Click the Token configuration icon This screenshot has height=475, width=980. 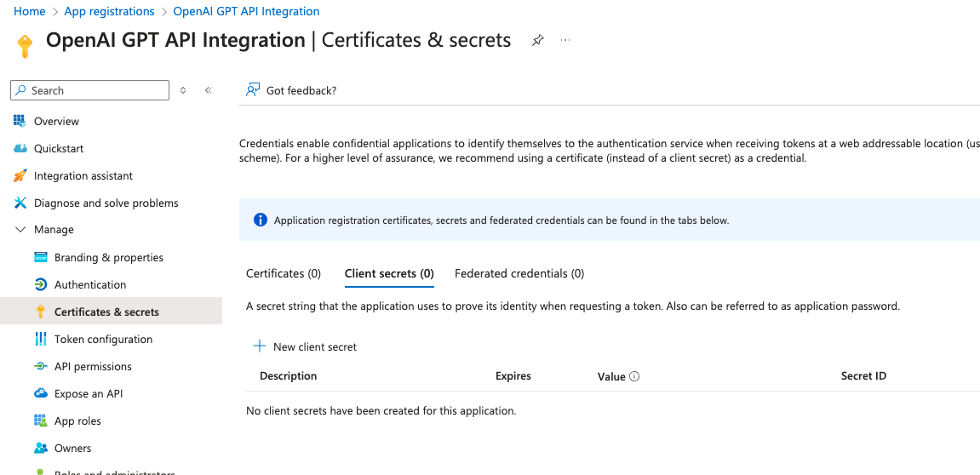coord(40,339)
